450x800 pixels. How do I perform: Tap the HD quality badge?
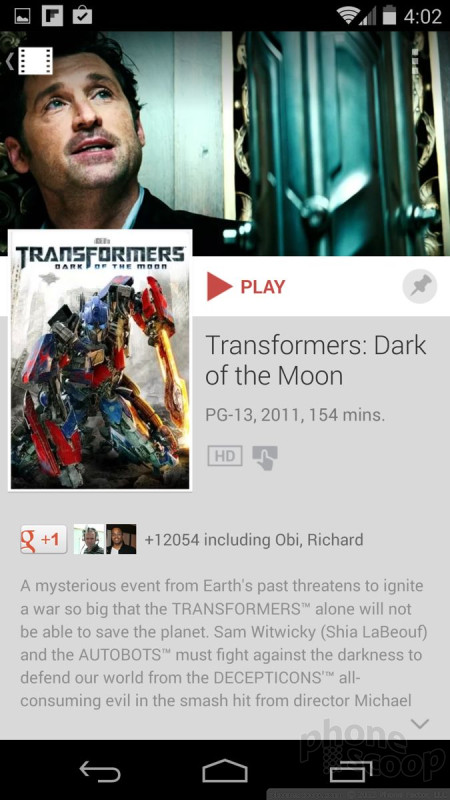(x=225, y=456)
